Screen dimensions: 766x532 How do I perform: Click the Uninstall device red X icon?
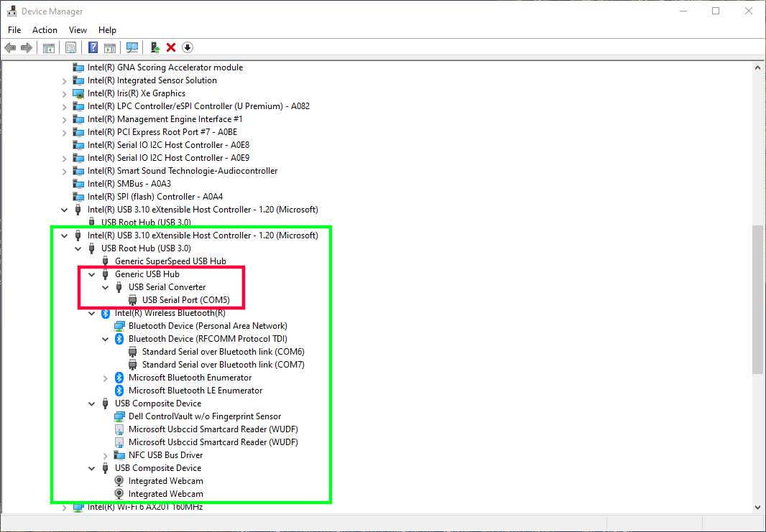(170, 47)
